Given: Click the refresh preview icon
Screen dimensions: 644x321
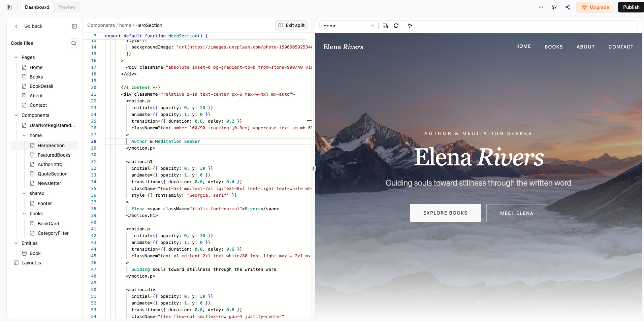Looking at the screenshot, I should pos(396,26).
